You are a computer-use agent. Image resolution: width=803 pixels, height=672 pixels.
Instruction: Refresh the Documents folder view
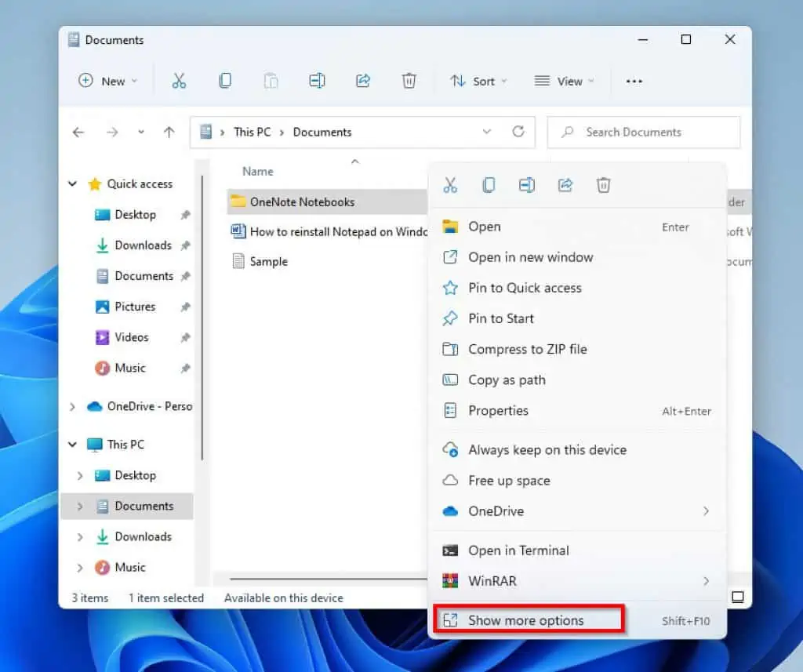pos(518,132)
